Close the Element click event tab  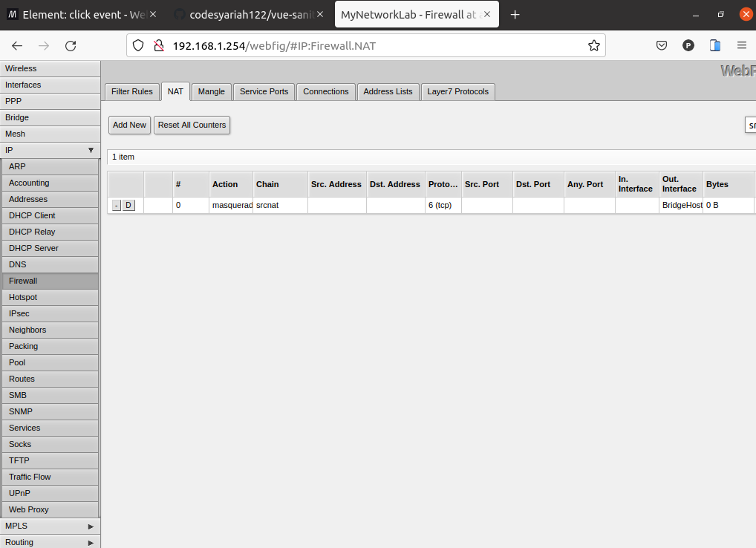pos(153,14)
